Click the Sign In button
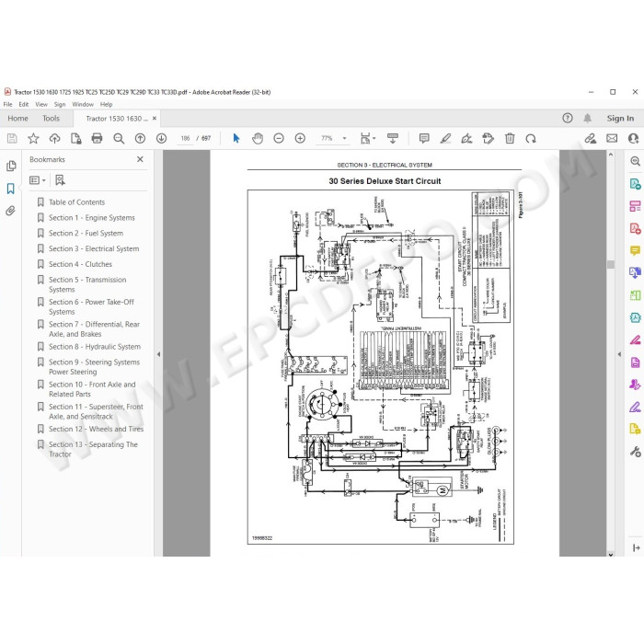 coord(620,119)
